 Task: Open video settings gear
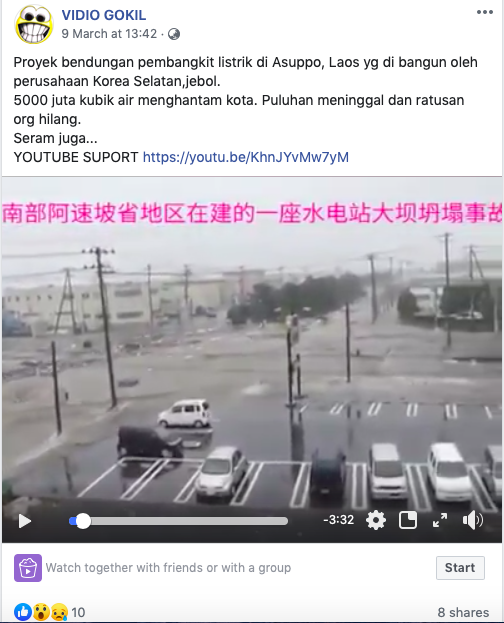(x=376, y=520)
